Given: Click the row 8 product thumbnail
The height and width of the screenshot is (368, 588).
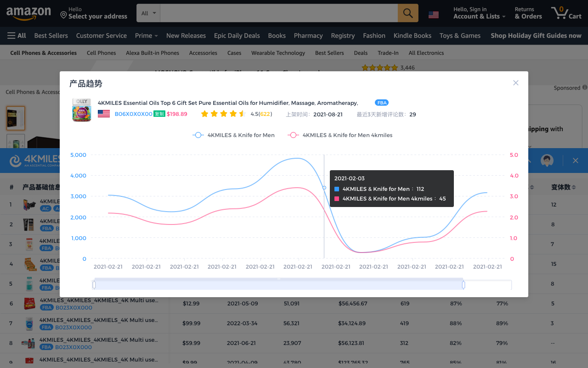Looking at the screenshot, I should (28, 343).
